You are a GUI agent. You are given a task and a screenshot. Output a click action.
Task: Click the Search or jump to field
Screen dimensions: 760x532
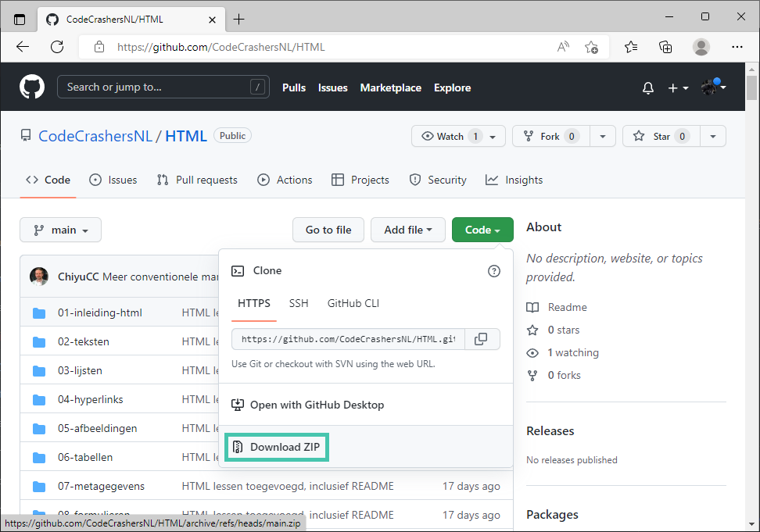pos(163,87)
